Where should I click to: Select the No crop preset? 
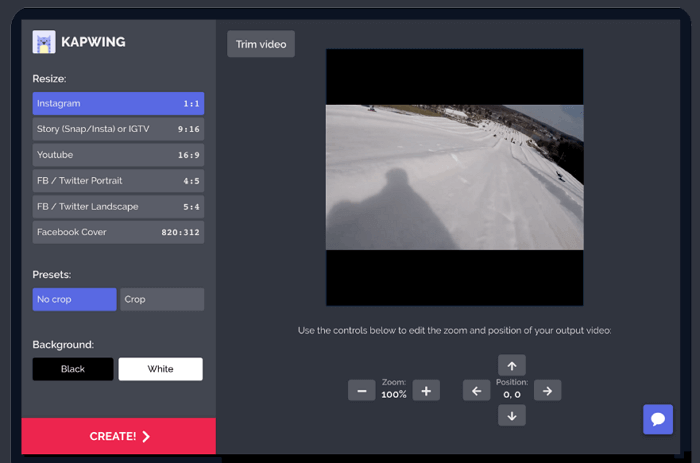tap(74, 299)
